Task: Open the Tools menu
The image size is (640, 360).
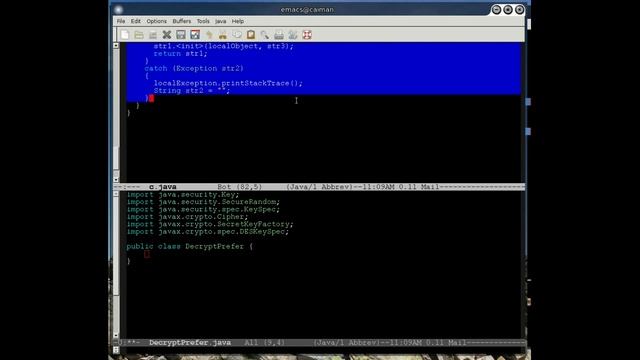Action: (x=203, y=21)
